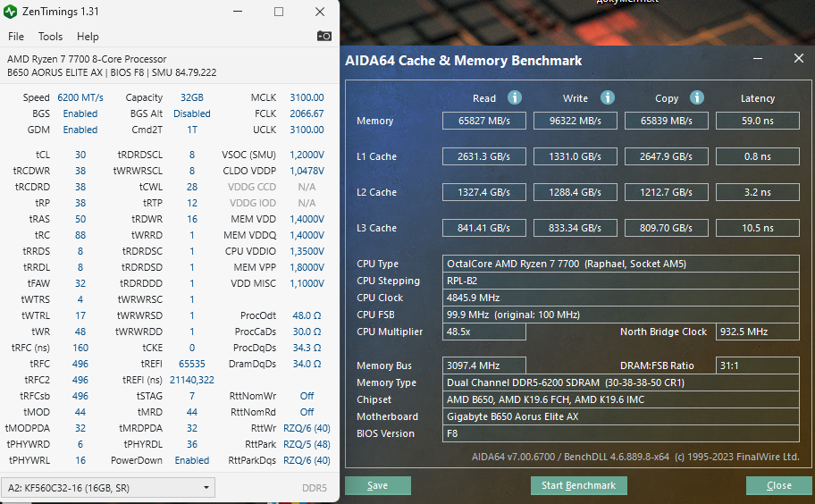Click the Read column info icon
This screenshot has width=815, height=504.
[515, 97]
